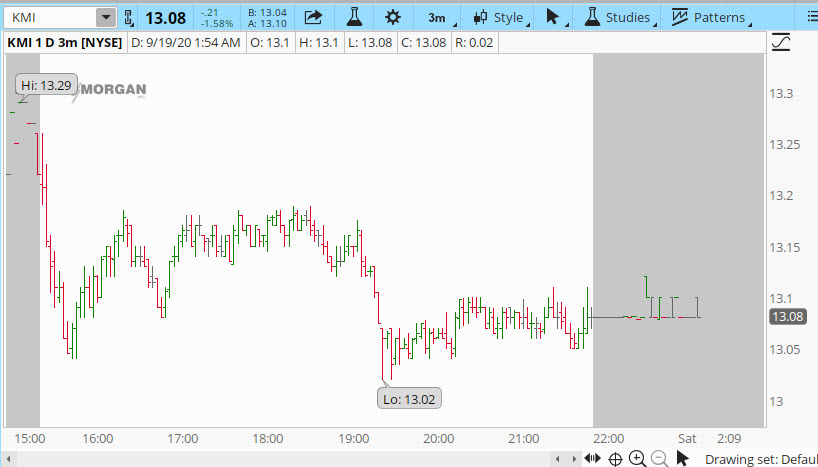Click the share chart arrow icon
Screen dimensions: 818x467
coord(313,17)
